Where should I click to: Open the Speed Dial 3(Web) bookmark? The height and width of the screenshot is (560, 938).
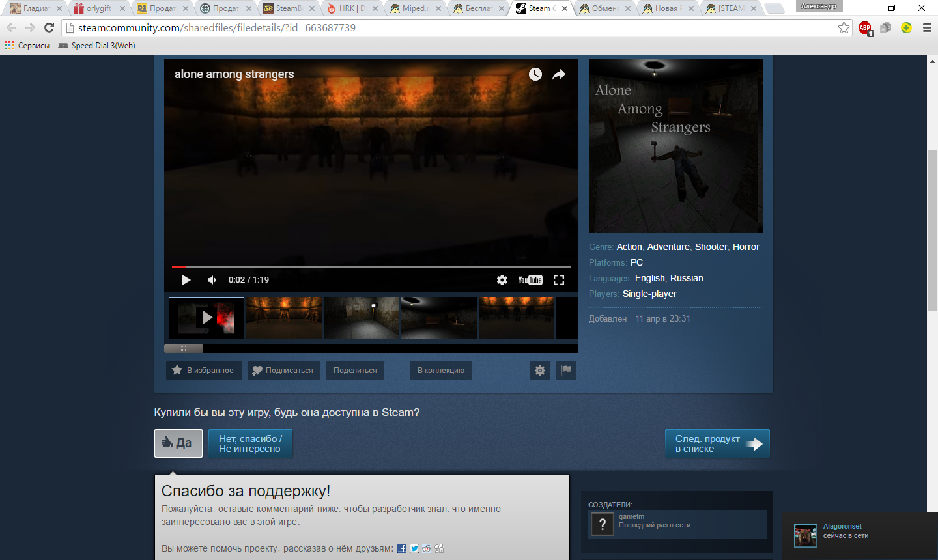tap(96, 46)
